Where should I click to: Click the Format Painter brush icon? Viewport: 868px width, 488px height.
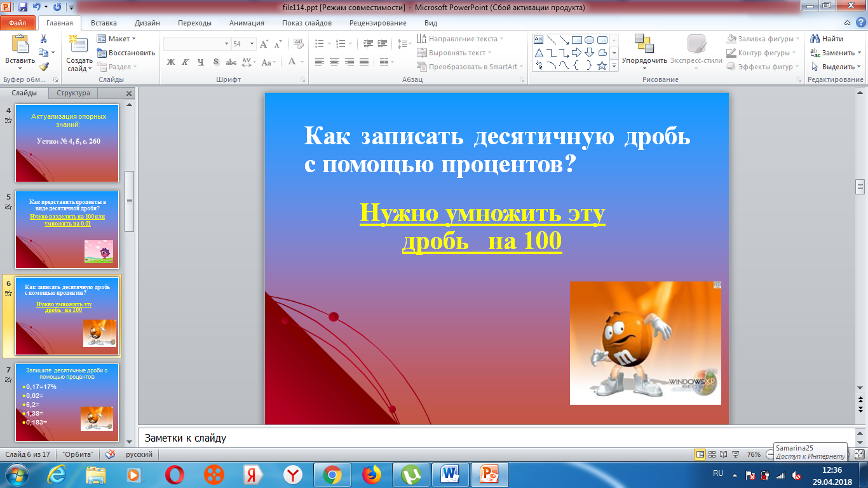coord(43,67)
